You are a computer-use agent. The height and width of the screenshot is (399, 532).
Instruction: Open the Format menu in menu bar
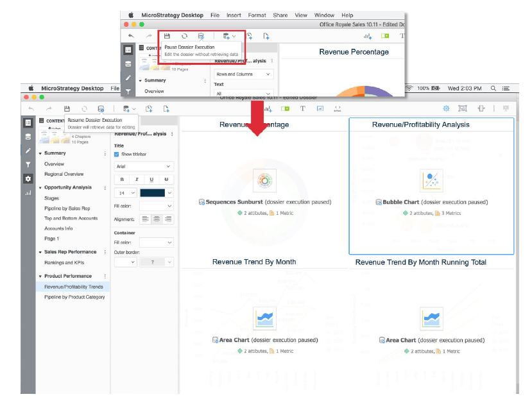coord(257,15)
